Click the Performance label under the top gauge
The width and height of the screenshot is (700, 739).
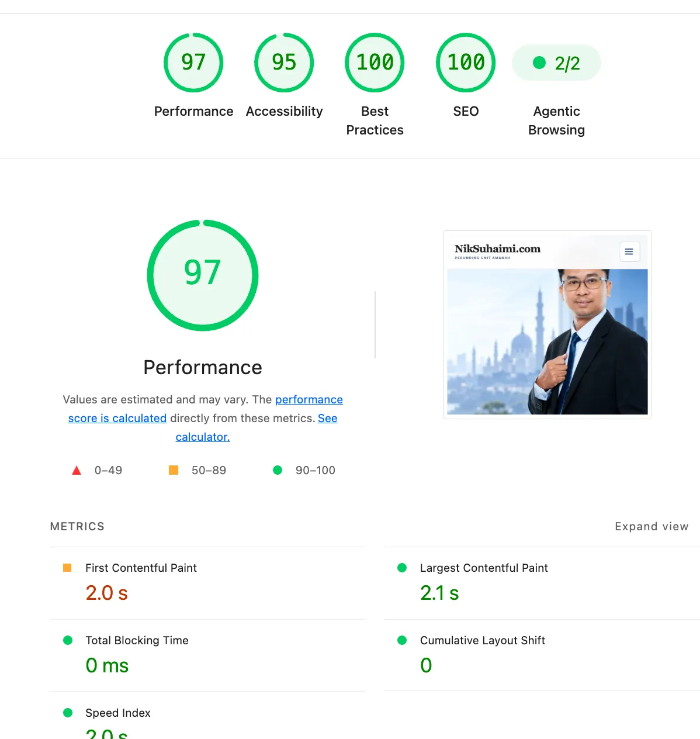point(193,111)
